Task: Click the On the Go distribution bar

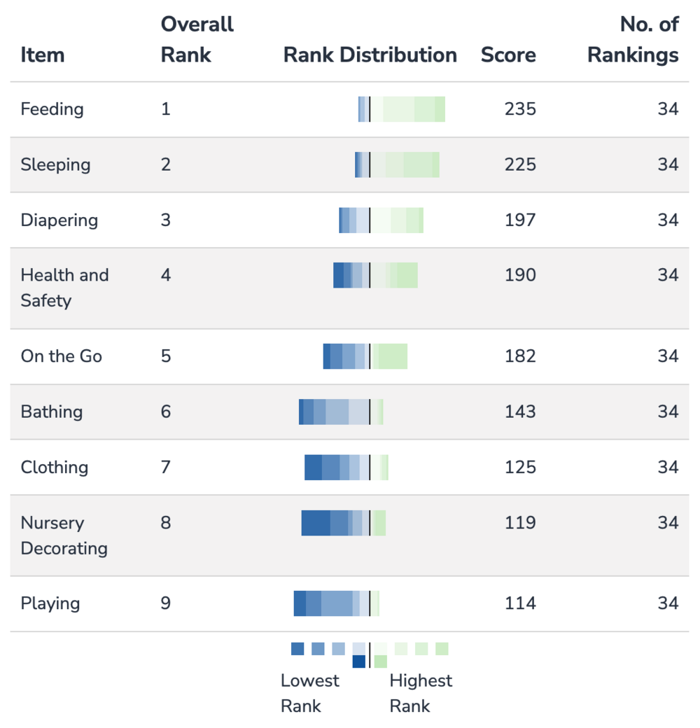Action: pyautogui.click(x=365, y=356)
